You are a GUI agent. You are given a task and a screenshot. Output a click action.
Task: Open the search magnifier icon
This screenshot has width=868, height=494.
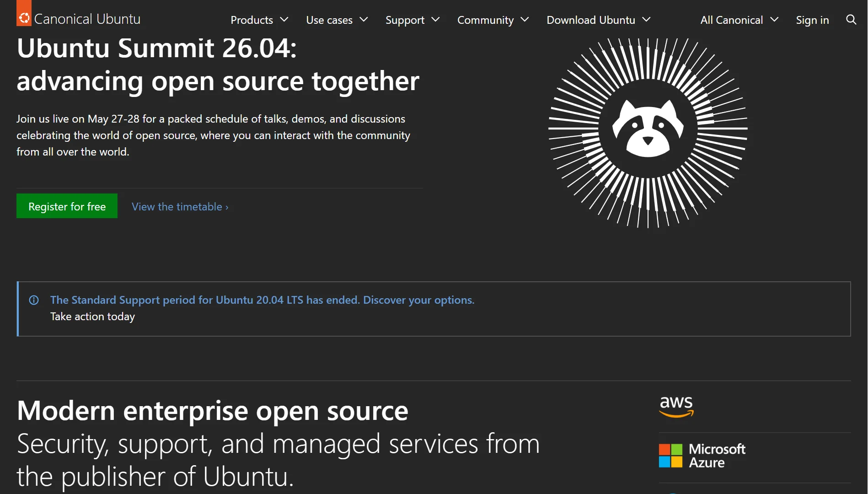(851, 20)
